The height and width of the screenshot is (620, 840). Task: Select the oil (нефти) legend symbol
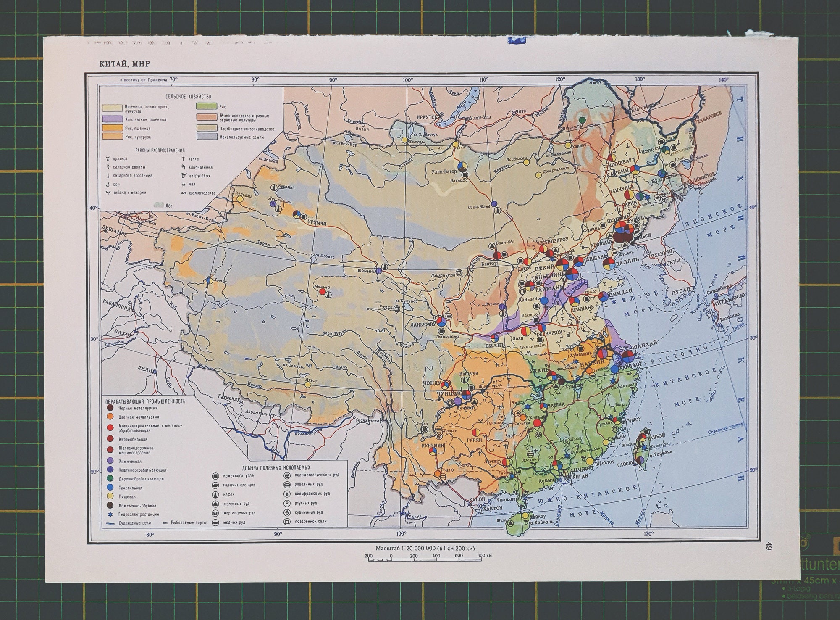point(215,494)
